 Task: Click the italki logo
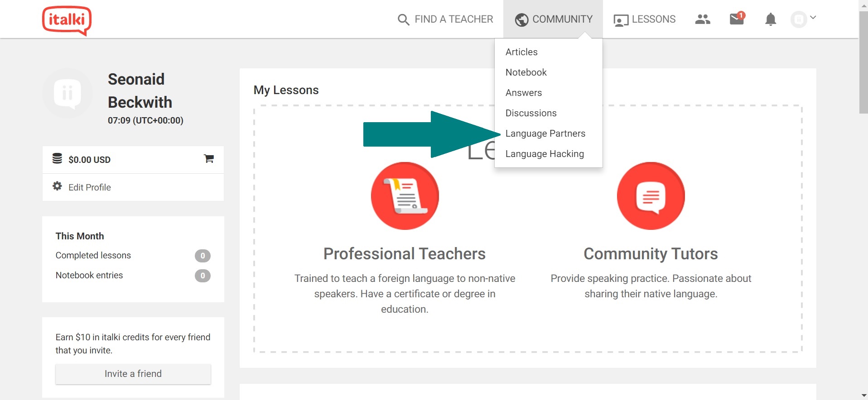(67, 20)
